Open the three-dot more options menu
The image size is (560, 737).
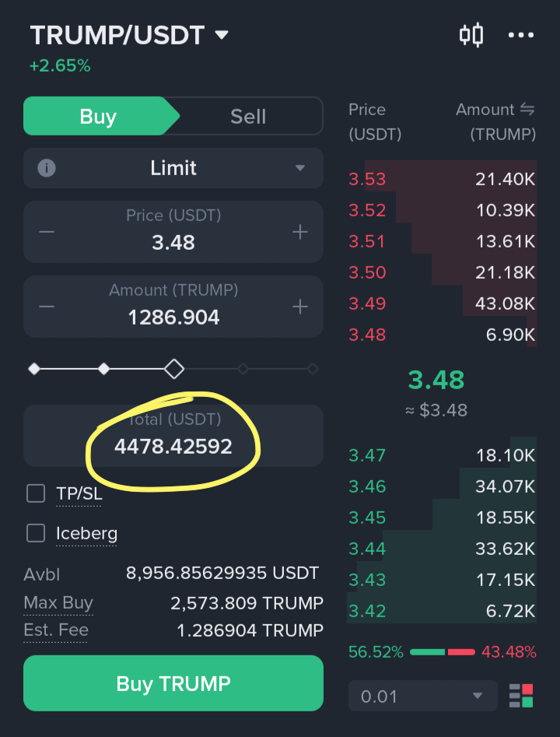click(521, 35)
